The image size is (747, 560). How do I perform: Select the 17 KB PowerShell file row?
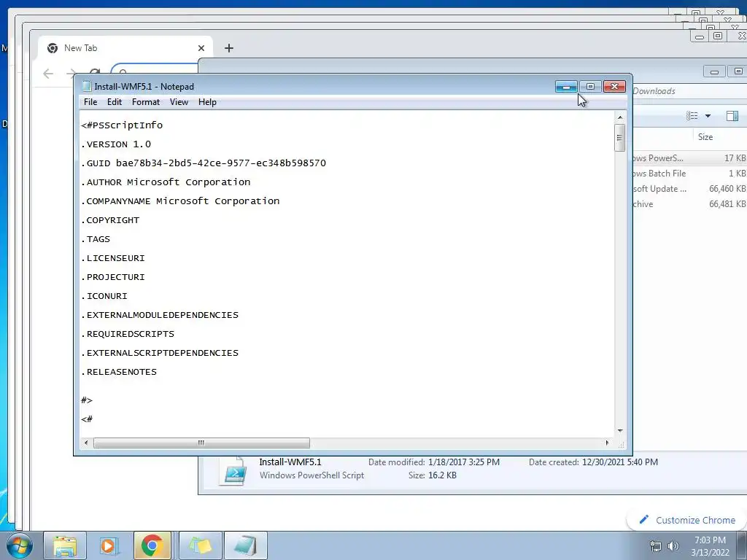tap(690, 158)
